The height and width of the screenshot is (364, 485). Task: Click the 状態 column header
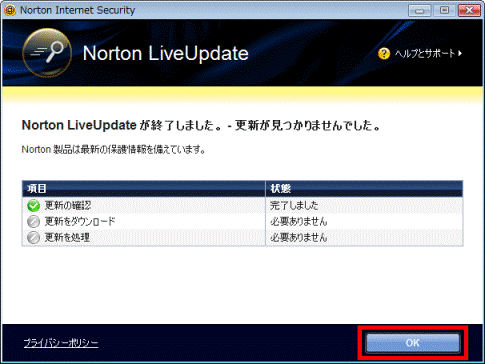[364, 189]
